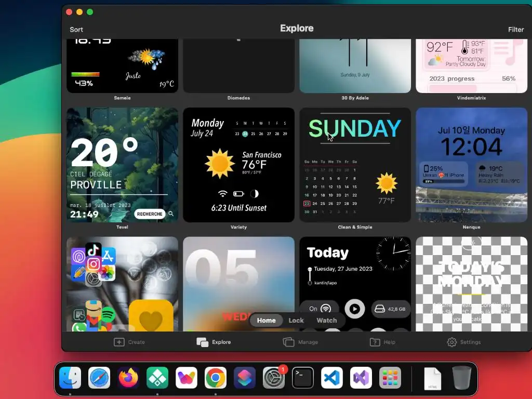Select the Semele widget thumbnail
Viewport: 532px width, 399px height.
pos(123,66)
